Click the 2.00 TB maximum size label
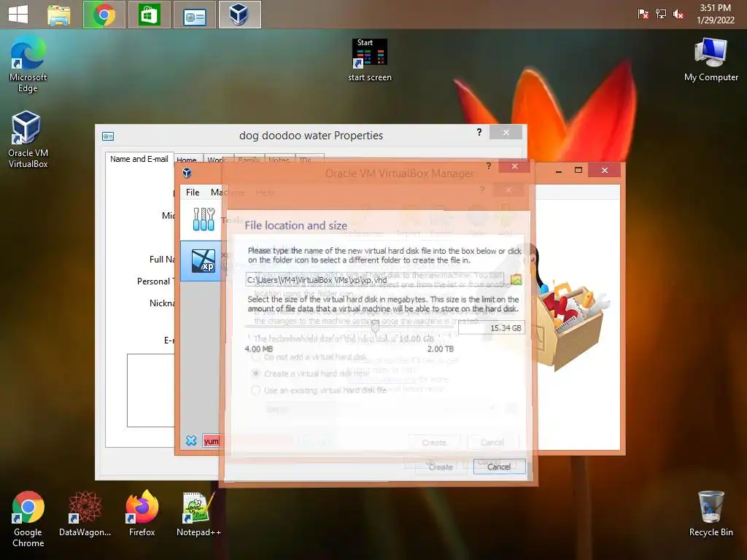Viewport: 747px width, 560px height. coord(440,349)
